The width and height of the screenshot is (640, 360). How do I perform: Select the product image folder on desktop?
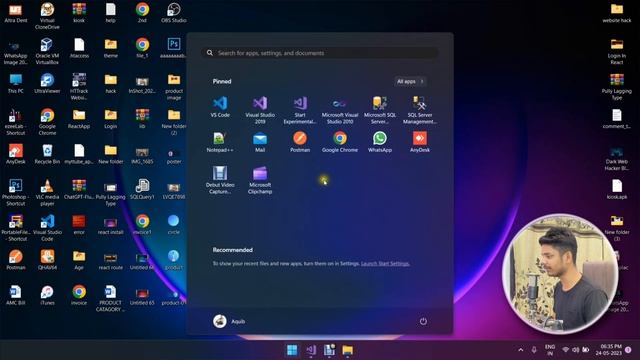[x=173, y=87]
